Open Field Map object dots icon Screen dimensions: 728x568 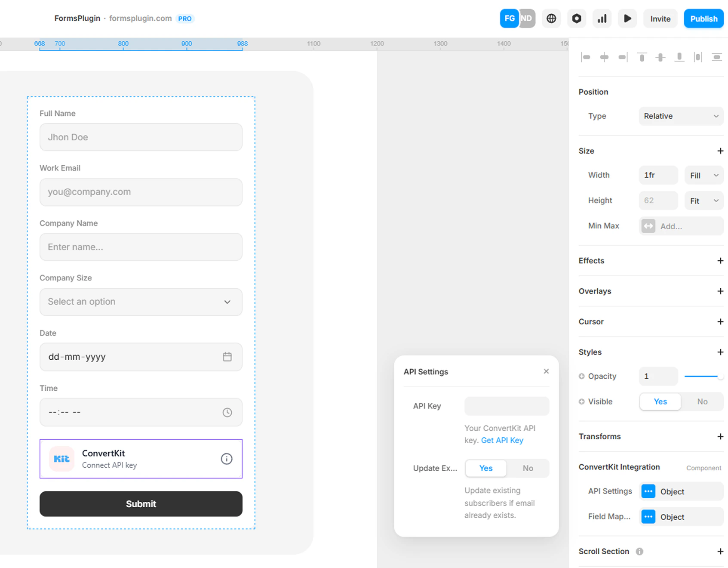648,517
